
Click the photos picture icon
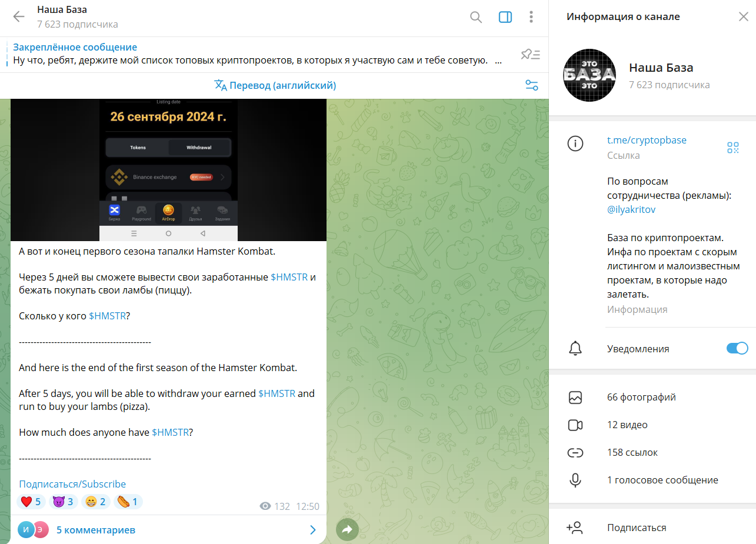tap(575, 398)
